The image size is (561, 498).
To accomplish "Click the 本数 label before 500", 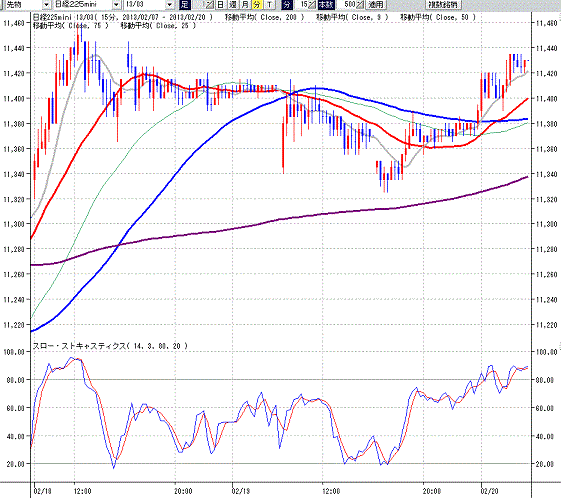I will coord(326,5).
